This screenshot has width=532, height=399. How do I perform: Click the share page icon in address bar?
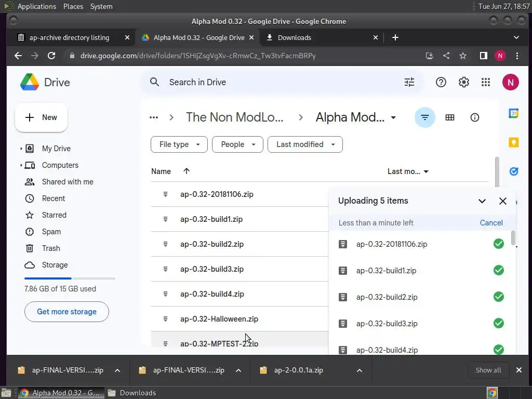coord(446,56)
